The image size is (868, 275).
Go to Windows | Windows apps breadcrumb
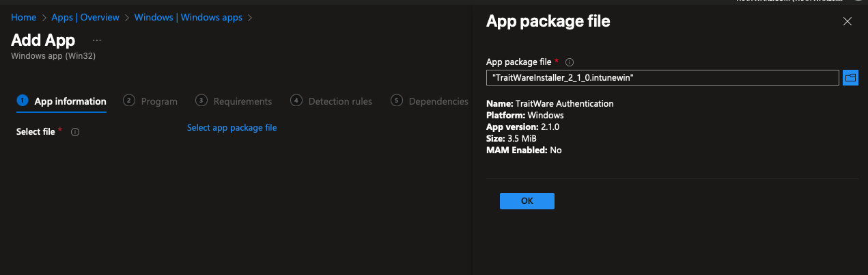point(188,18)
